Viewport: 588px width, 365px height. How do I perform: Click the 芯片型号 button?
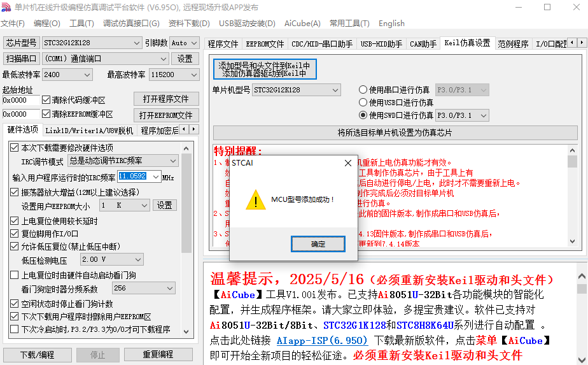(x=21, y=43)
